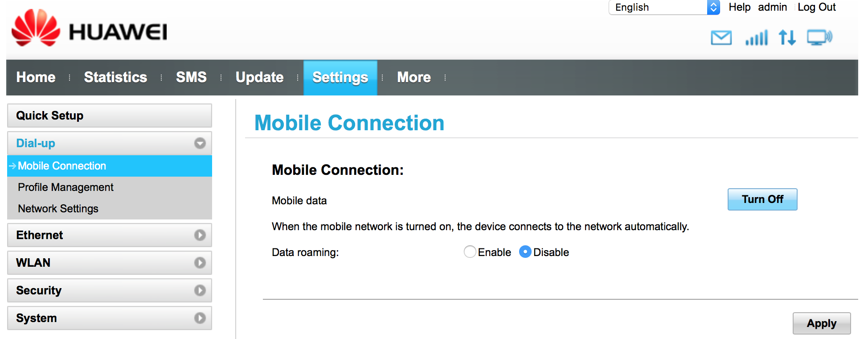This screenshot has width=868, height=339.
Task: Click the Wi-Fi connected devices monitor icon
Action: [x=819, y=38]
